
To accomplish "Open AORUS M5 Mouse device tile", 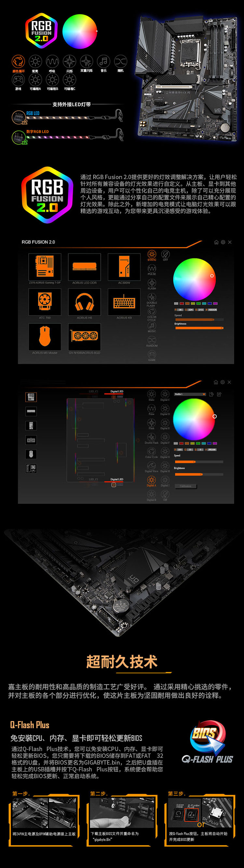I will tap(45, 337).
